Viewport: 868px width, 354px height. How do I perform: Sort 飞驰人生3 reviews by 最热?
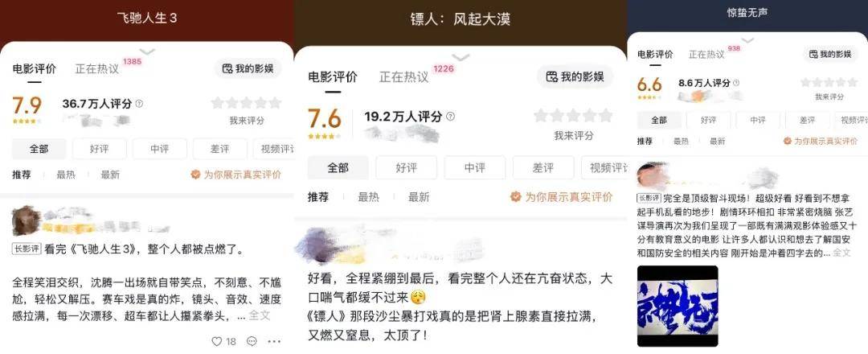click(x=65, y=175)
